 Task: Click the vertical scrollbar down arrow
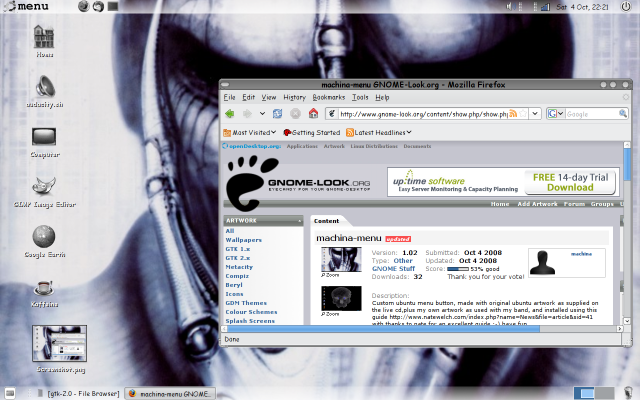tap(627, 321)
